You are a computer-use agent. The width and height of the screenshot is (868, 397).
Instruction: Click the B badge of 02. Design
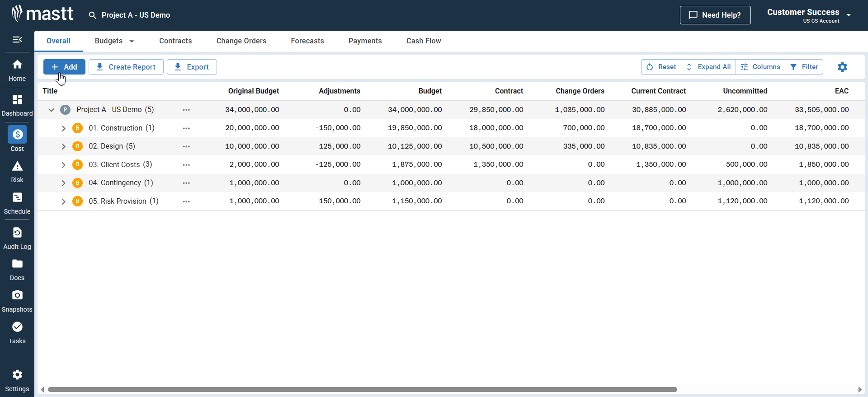77,146
